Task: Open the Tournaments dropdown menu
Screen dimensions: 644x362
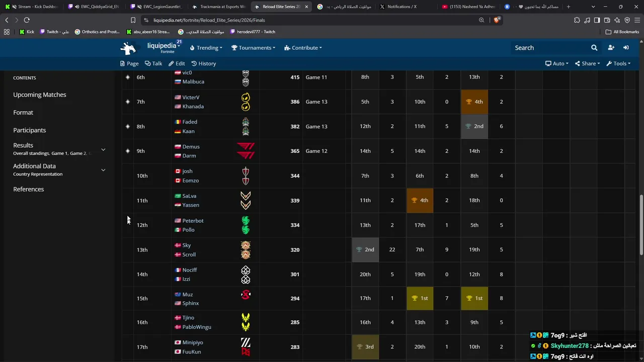Action: click(x=253, y=48)
